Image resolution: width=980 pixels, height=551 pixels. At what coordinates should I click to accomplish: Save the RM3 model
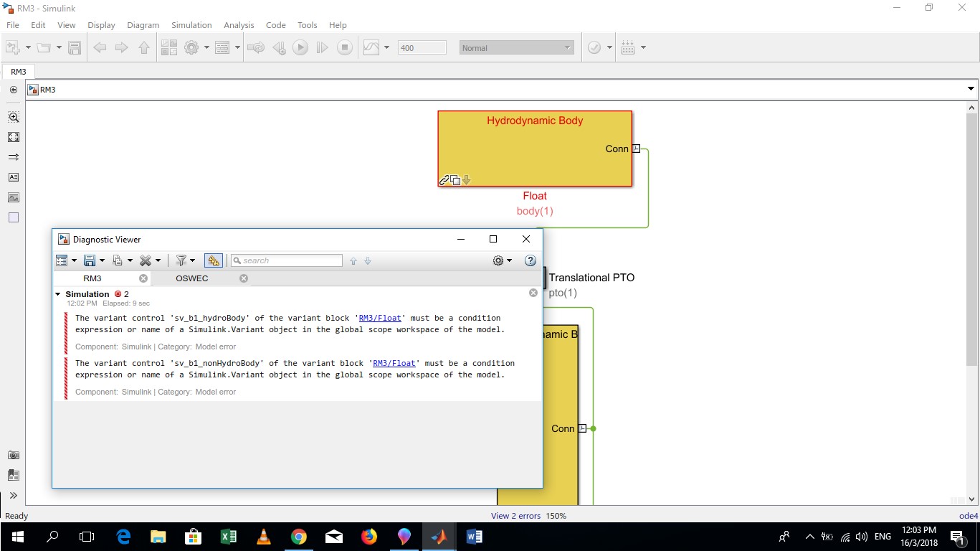tap(75, 47)
